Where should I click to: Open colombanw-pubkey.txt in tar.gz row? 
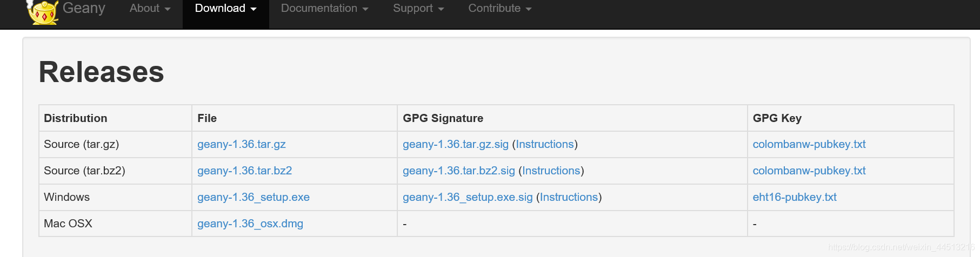pyautogui.click(x=809, y=144)
